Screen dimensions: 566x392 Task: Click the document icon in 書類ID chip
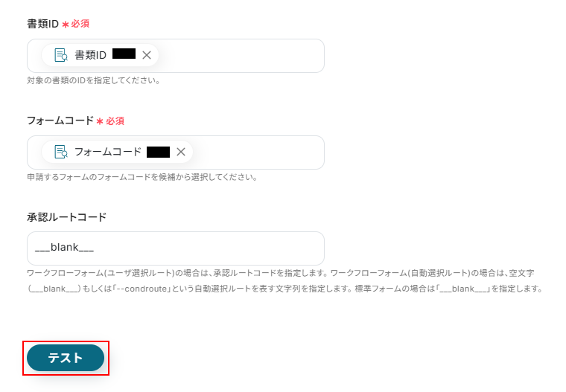pos(60,55)
